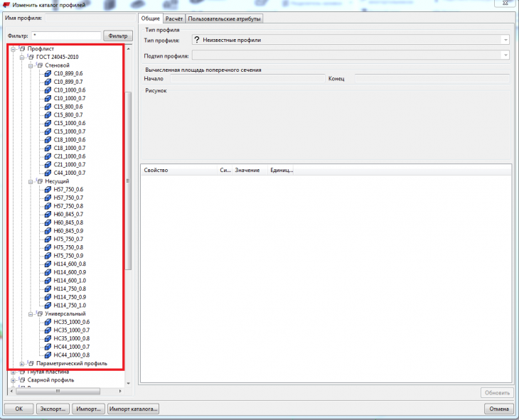The width and height of the screenshot is (519, 420).
Task: Expand the Сварной профиль node
Action: tap(13, 380)
